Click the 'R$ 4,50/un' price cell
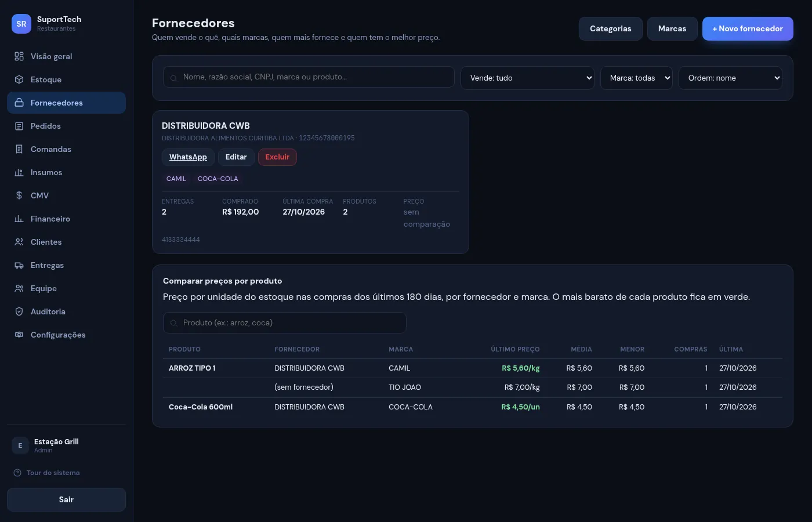 click(520, 407)
